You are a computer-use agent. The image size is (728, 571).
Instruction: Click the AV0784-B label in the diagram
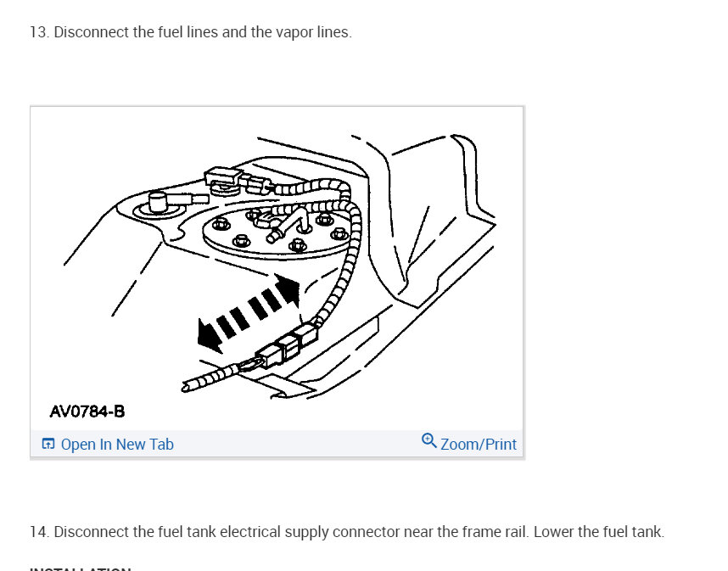click(87, 411)
